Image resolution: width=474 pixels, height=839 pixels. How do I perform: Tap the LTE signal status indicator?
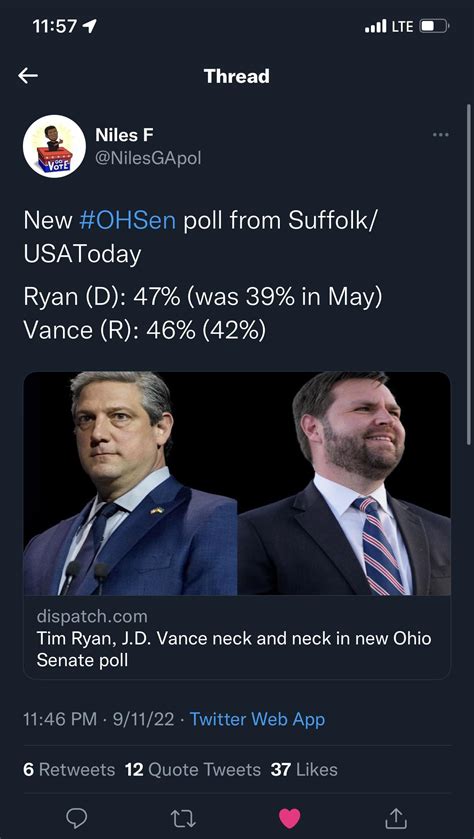point(389,26)
